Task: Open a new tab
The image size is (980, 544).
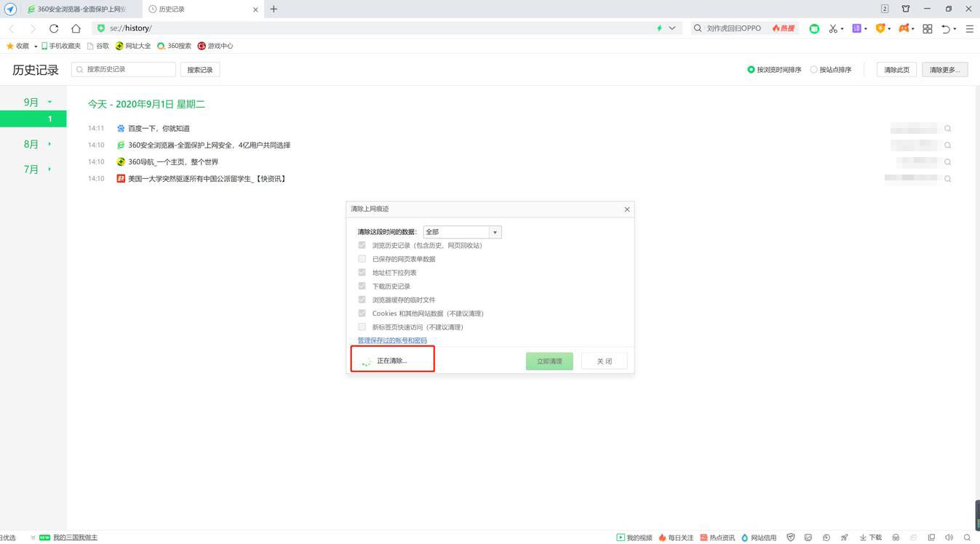Action: [x=274, y=9]
